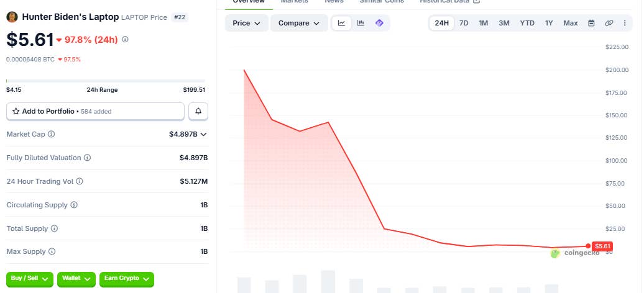Viewport: 644px width, 293px height.
Task: Select 7D time range
Action: 464,23
